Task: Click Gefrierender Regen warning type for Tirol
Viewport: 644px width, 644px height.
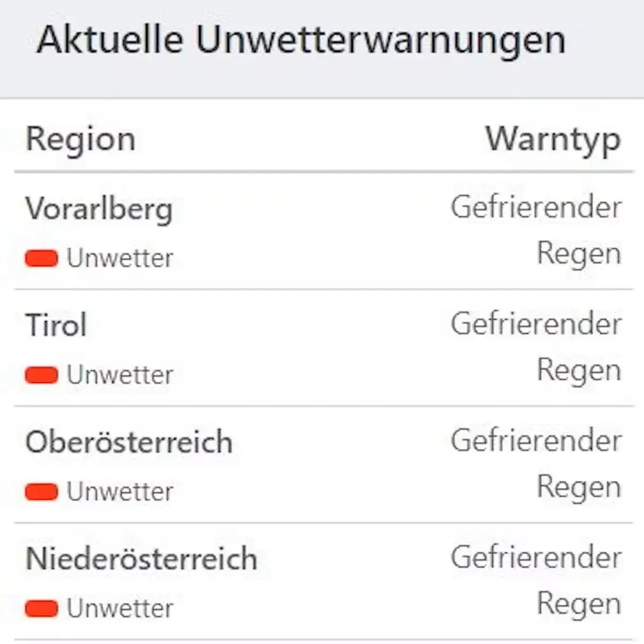Action: coord(536,347)
